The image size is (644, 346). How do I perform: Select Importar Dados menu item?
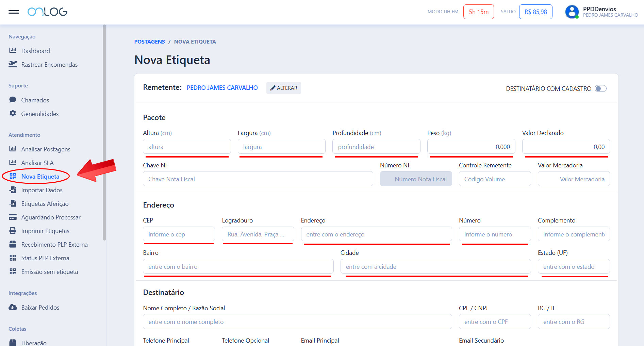coord(42,190)
